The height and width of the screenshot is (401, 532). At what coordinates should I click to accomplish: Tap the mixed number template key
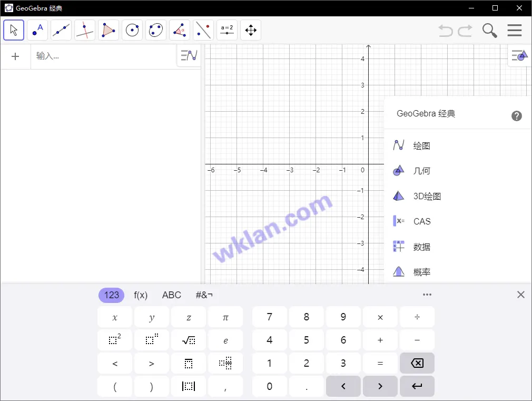tap(225, 363)
